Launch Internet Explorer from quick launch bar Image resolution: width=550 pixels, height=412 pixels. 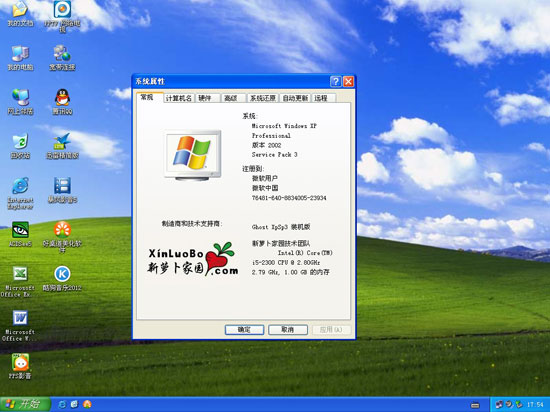coord(63,404)
